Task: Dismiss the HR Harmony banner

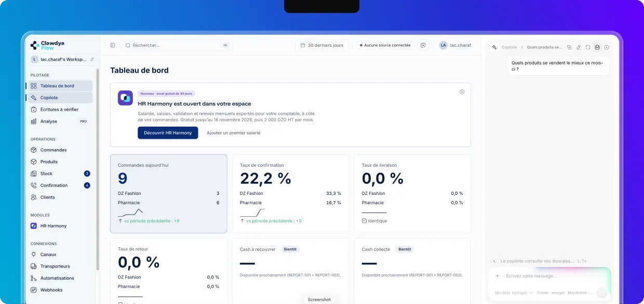Action: [x=462, y=92]
